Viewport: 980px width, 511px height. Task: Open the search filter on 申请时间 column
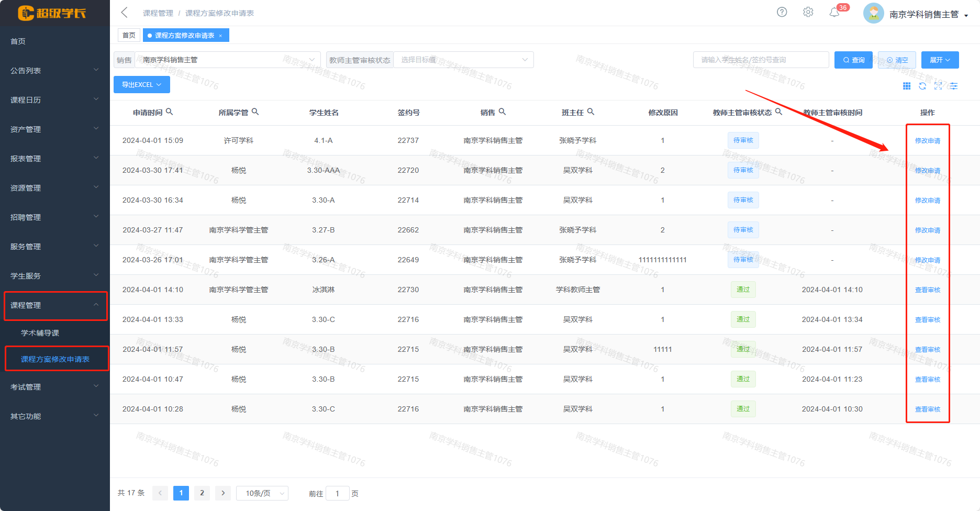170,112
